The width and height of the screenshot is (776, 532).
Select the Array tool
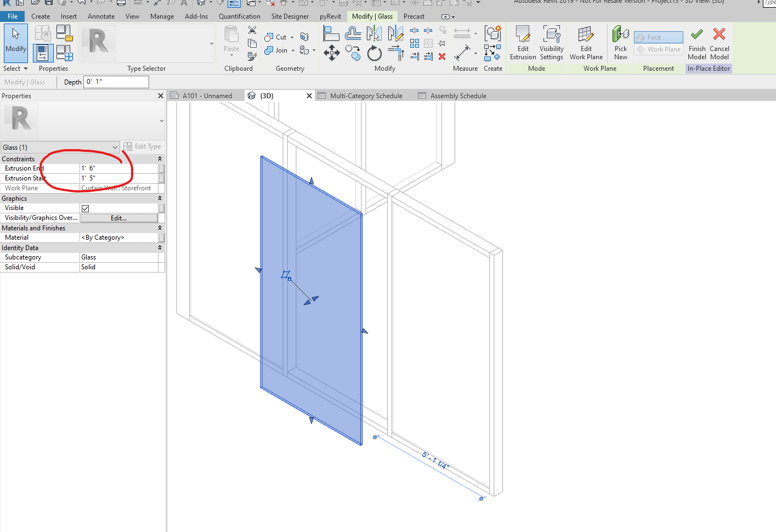coord(415,43)
